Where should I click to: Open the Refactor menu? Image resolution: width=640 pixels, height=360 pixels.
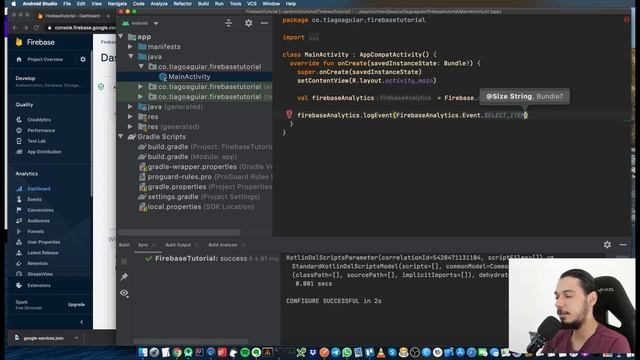coord(182,4)
